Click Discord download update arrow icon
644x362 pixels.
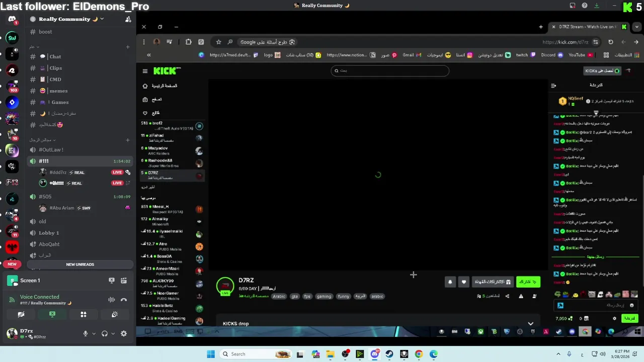tap(597, 6)
